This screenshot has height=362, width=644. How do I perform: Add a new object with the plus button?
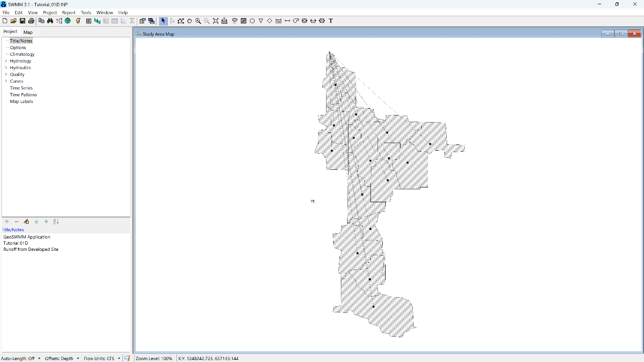click(x=7, y=221)
